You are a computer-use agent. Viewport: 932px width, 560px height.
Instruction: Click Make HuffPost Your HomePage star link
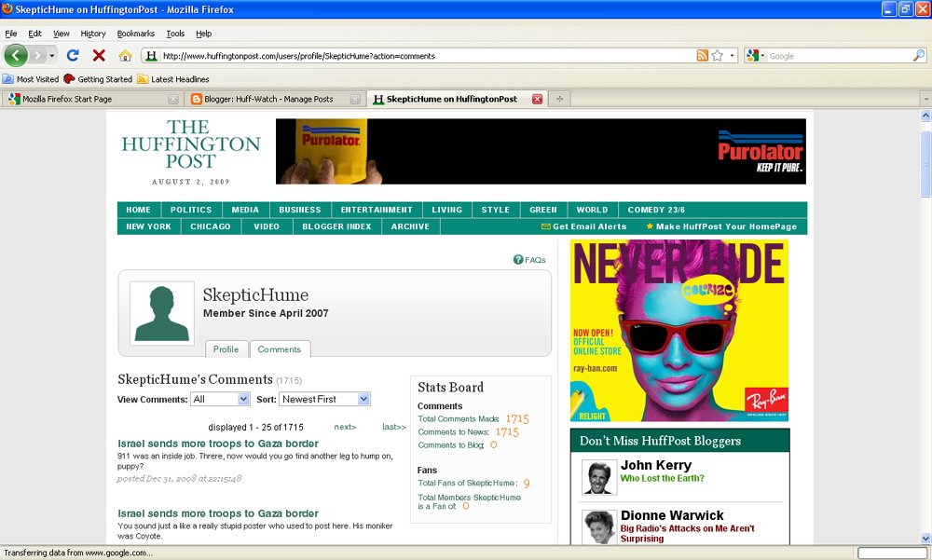coord(721,226)
